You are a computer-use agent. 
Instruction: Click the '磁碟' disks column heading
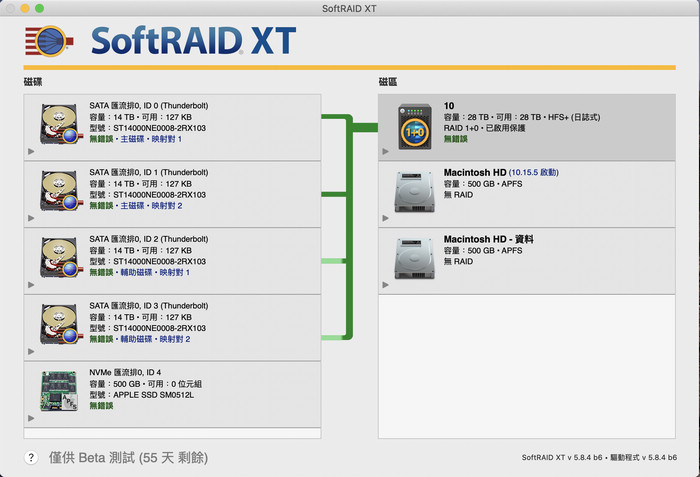pyautogui.click(x=33, y=82)
